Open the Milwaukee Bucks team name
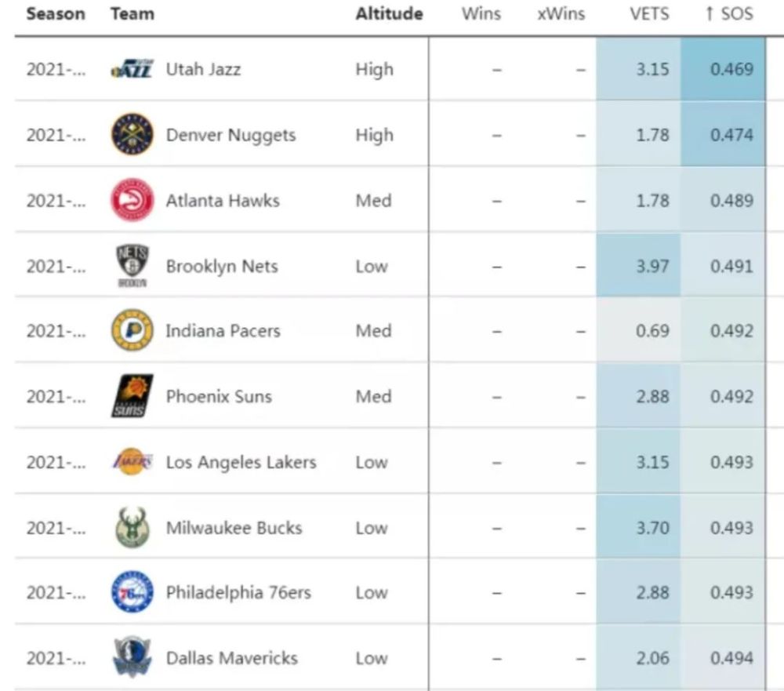 pyautogui.click(x=234, y=528)
